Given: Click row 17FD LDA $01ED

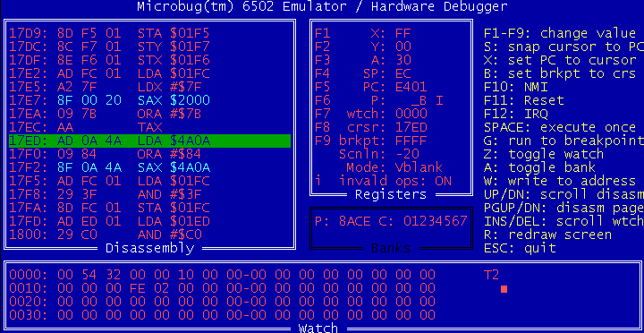Looking at the screenshot, I should (x=109, y=221).
